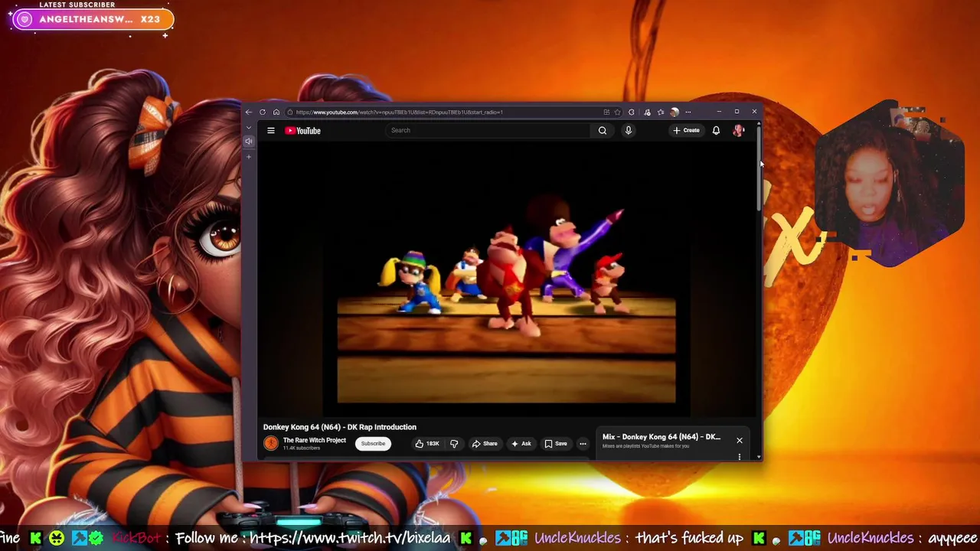This screenshot has width=980, height=551.
Task: Click the YouTube search magnifier button
Action: tap(603, 130)
